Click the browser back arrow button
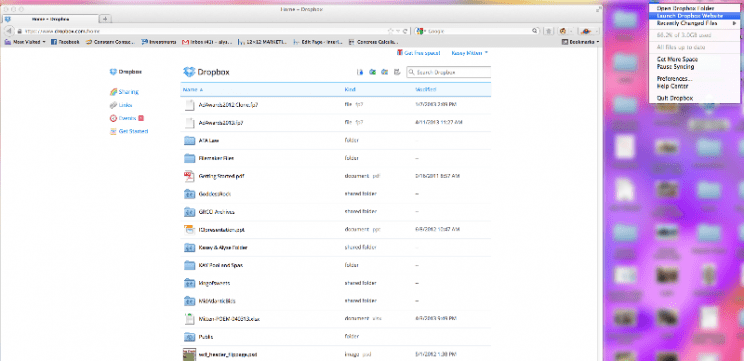 click(9, 31)
